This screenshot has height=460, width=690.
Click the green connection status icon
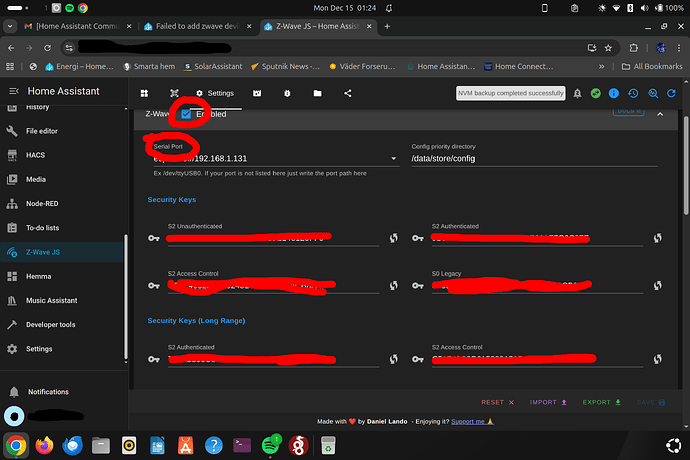(x=595, y=93)
